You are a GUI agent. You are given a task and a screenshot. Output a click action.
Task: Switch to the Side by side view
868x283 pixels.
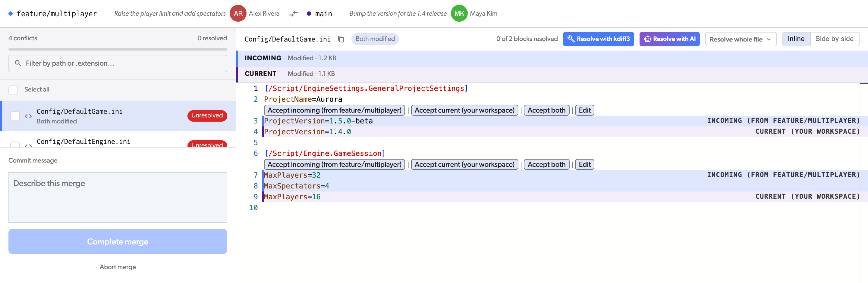point(834,39)
